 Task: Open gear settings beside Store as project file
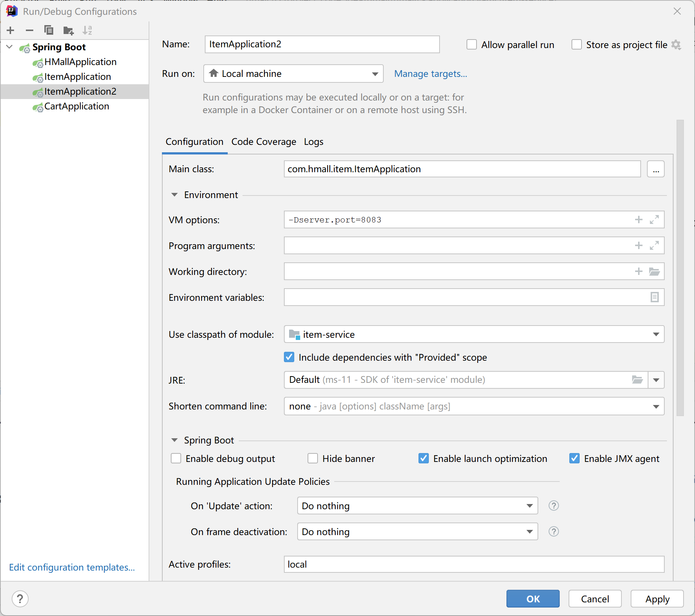pos(676,45)
